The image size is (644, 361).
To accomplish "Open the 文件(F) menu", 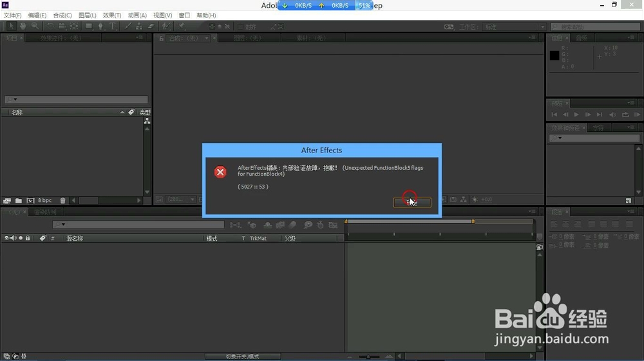I will click(x=12, y=15).
